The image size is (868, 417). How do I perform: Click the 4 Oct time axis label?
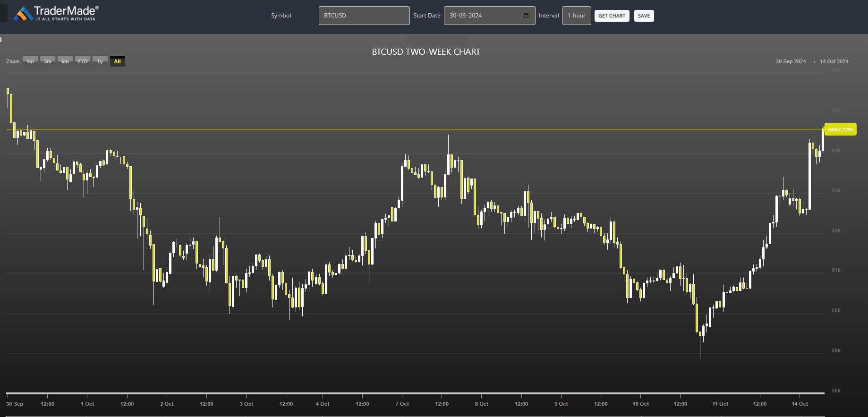coord(323,404)
